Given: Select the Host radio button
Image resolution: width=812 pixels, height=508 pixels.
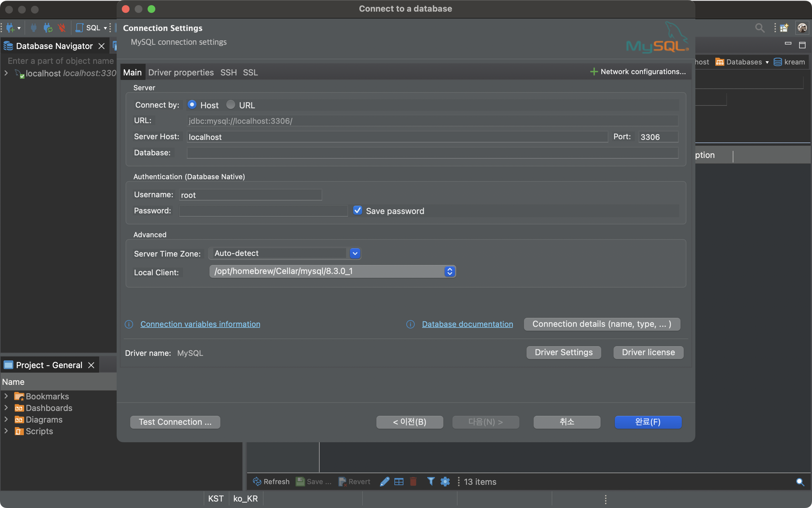Looking at the screenshot, I should click(x=192, y=105).
